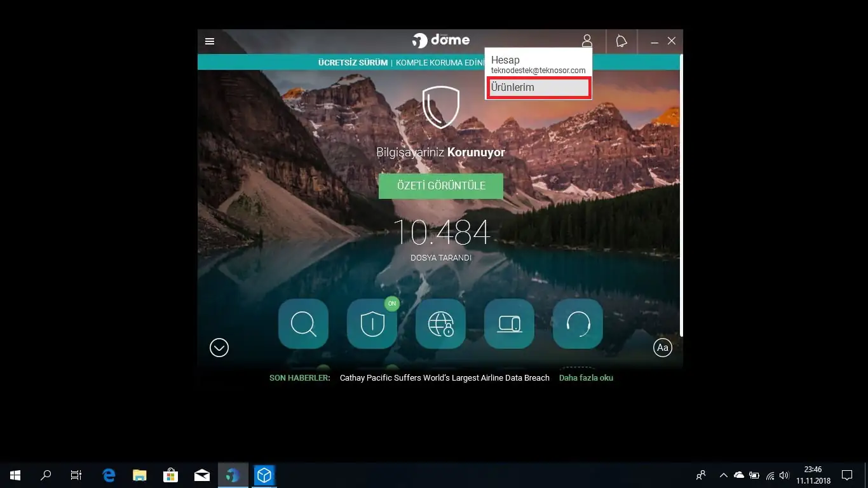This screenshot has height=488, width=868.
Task: Open Windows taskbar search
Action: pyautogui.click(x=46, y=475)
